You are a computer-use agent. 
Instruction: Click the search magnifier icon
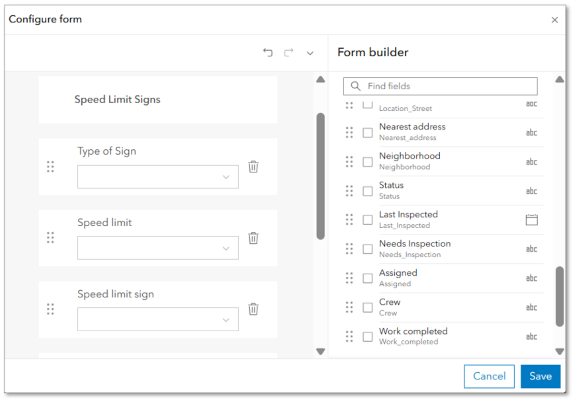point(355,86)
